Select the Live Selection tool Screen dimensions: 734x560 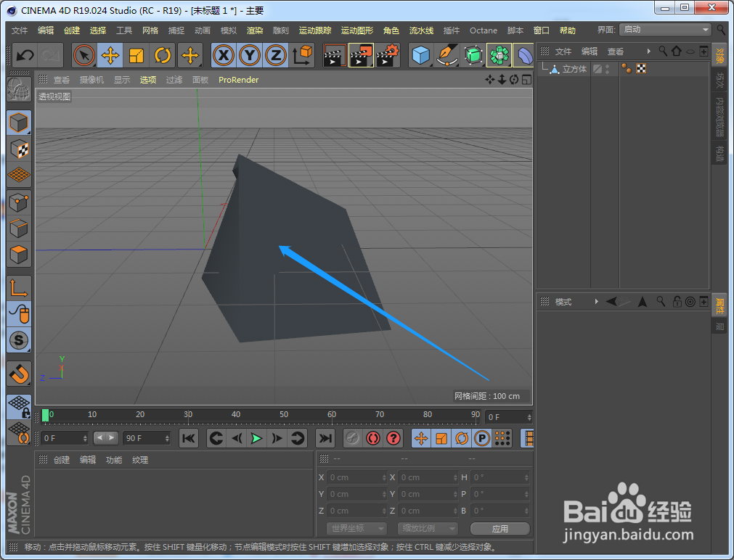point(83,56)
